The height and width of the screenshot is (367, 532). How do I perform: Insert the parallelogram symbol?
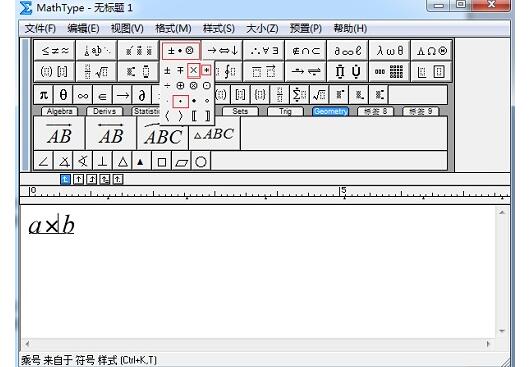(181, 161)
